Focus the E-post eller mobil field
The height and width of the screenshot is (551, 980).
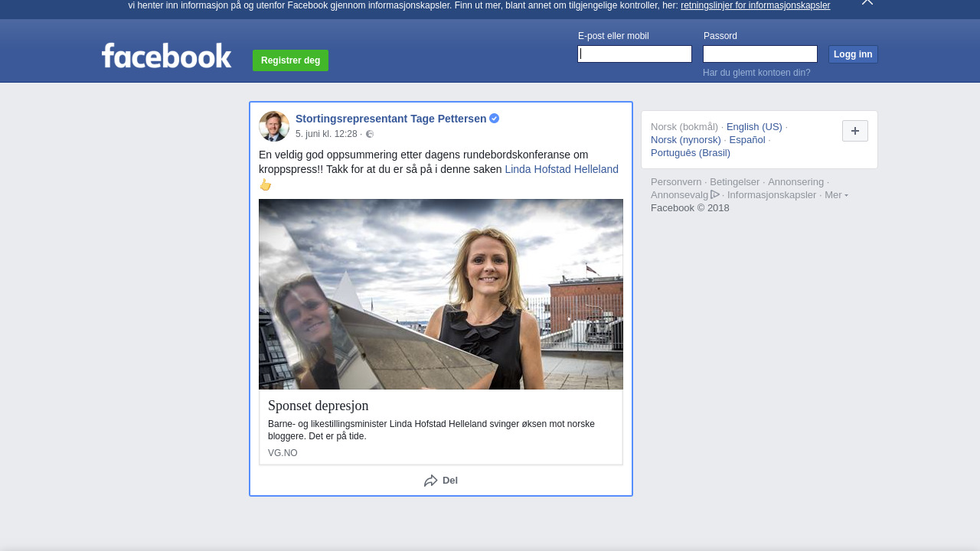click(635, 54)
